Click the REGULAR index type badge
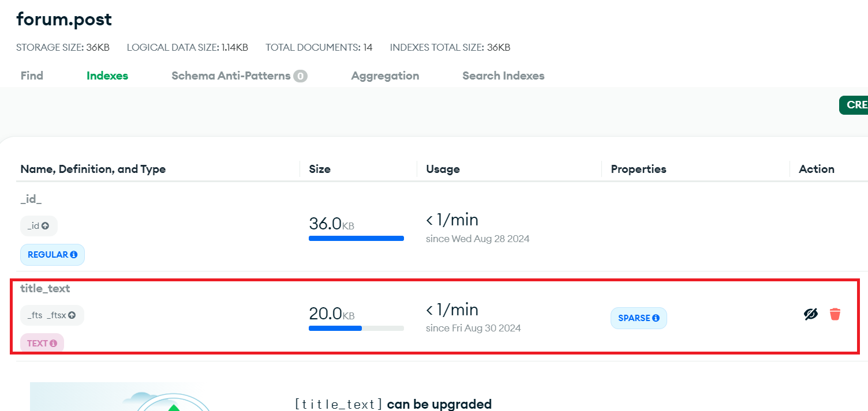868x411 pixels. coord(53,255)
